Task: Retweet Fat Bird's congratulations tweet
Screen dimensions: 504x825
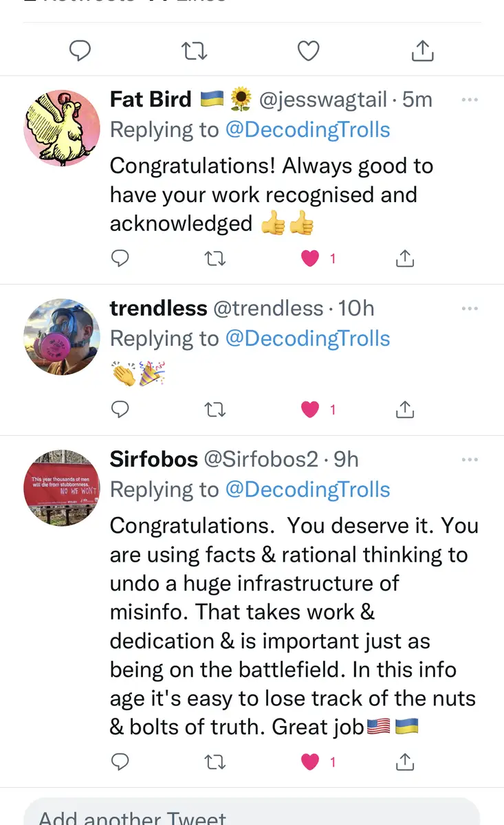Action: tap(215, 258)
